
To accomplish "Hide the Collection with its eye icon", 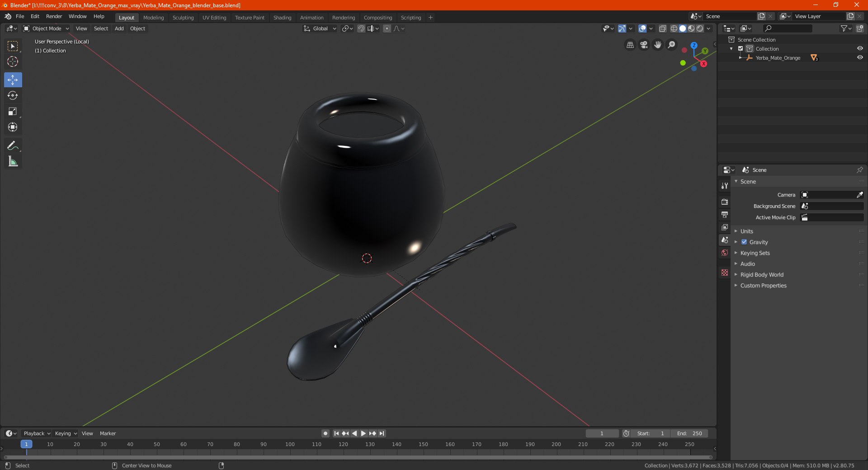I will click(x=860, y=49).
